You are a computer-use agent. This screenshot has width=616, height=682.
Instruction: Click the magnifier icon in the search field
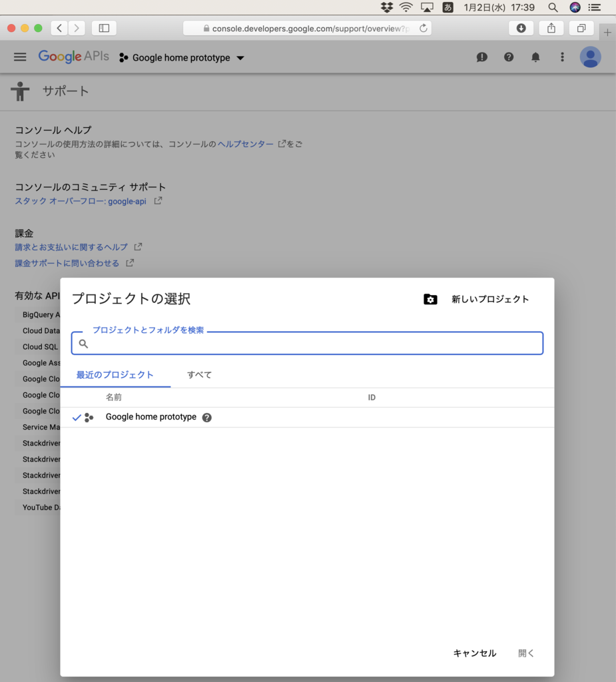click(x=83, y=343)
